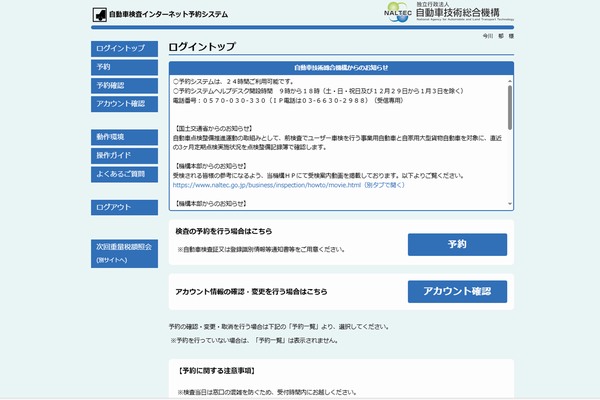Click the large blue 予約 button
600x400 pixels.
457,245
